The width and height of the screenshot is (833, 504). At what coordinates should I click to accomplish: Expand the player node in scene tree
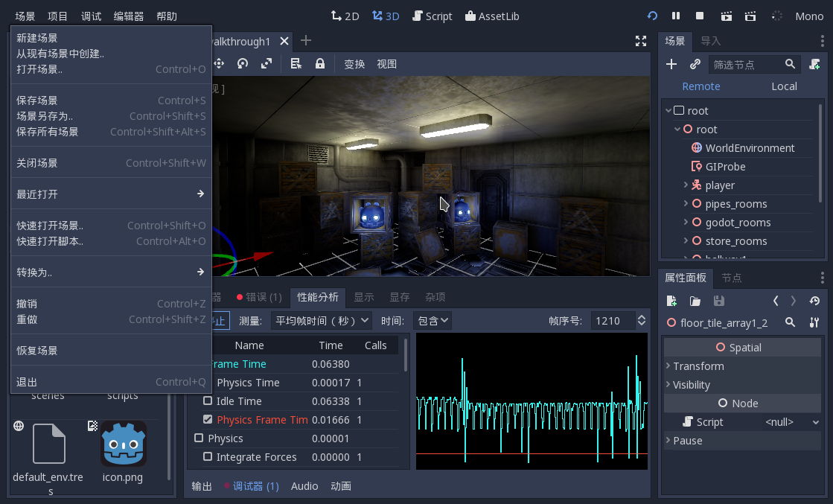pos(686,185)
